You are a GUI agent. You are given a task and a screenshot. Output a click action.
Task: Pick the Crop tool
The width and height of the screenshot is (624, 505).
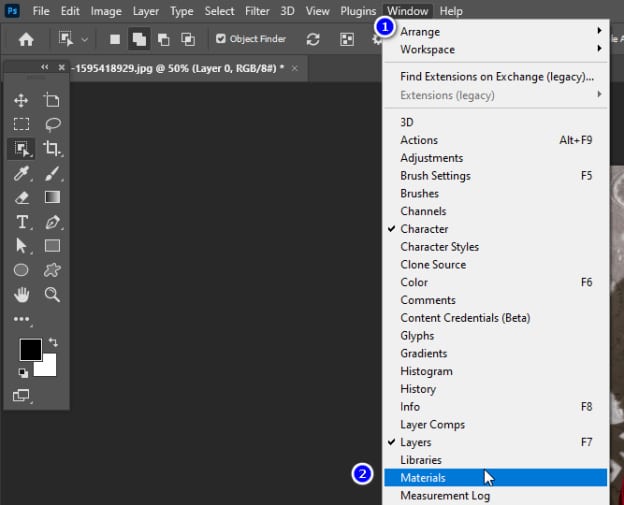52,149
